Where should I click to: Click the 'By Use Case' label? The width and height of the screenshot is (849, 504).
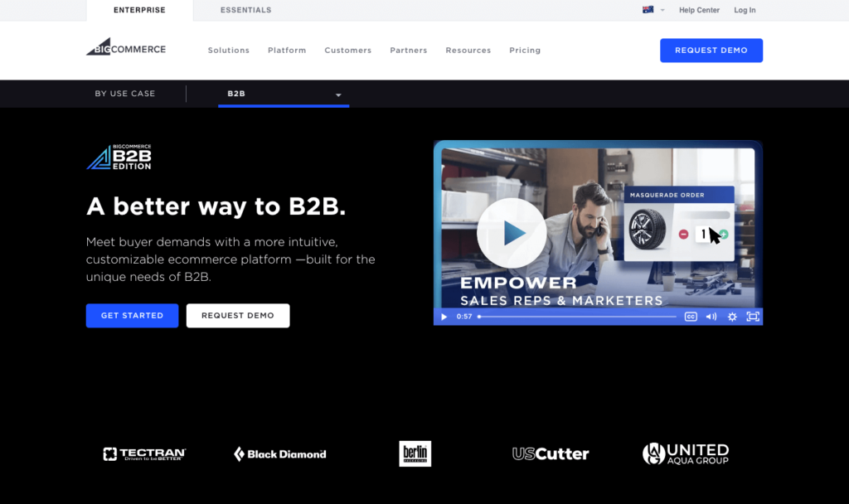pyautogui.click(x=125, y=94)
